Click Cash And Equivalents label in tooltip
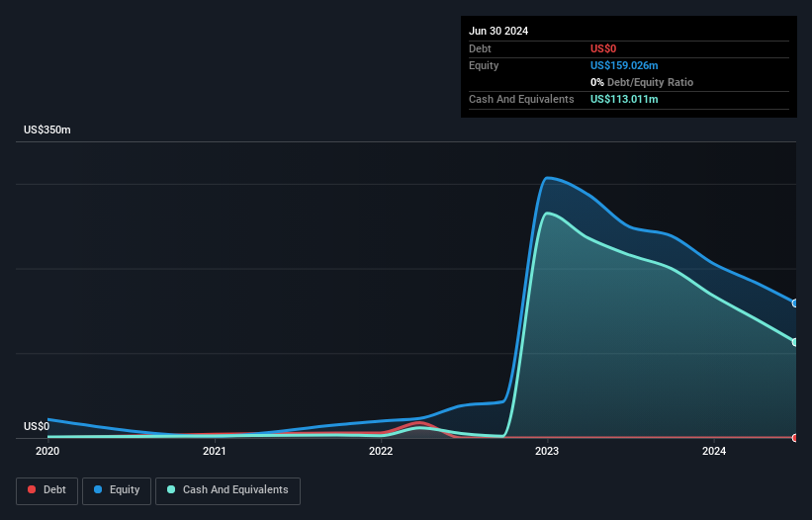The width and height of the screenshot is (812, 520). coord(521,99)
